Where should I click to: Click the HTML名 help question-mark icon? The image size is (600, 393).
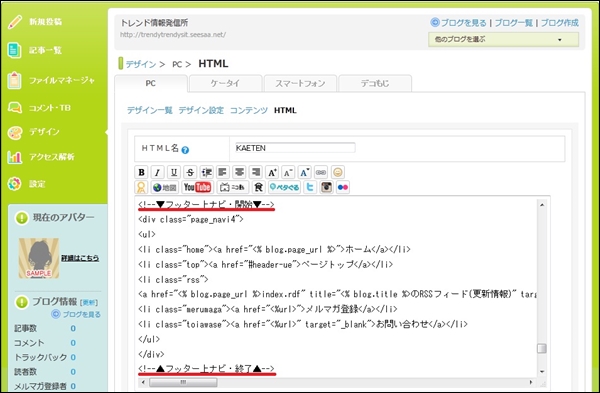[x=185, y=150]
